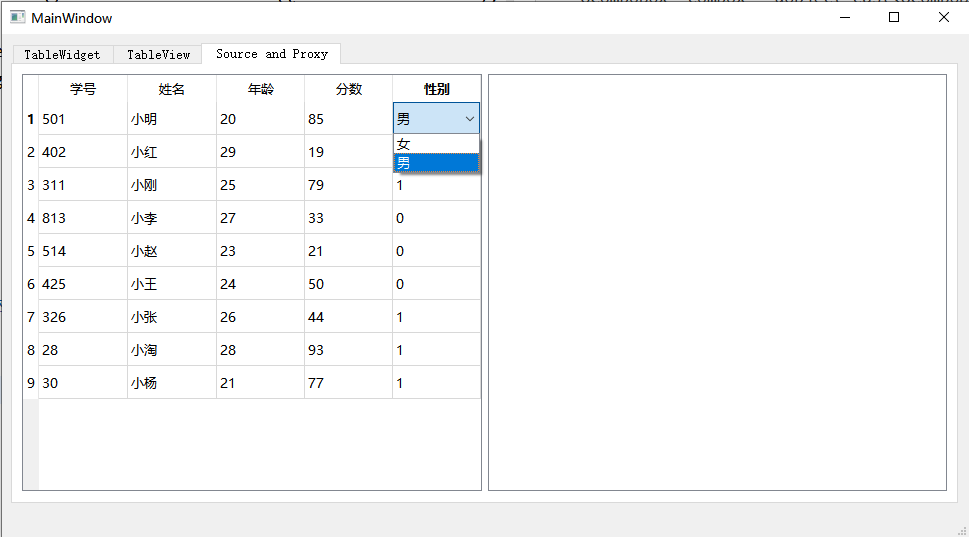Click the cell containing 小红
The height and width of the screenshot is (537, 969).
(x=172, y=152)
